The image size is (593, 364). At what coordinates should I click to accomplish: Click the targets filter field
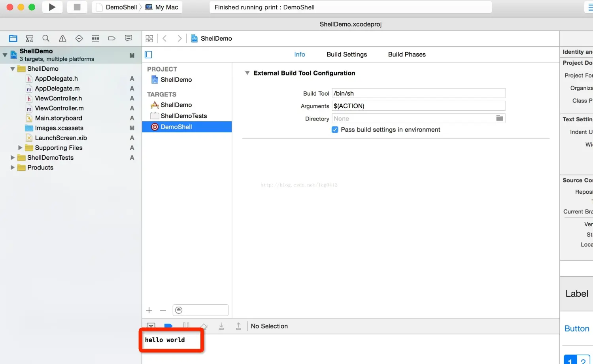point(200,310)
